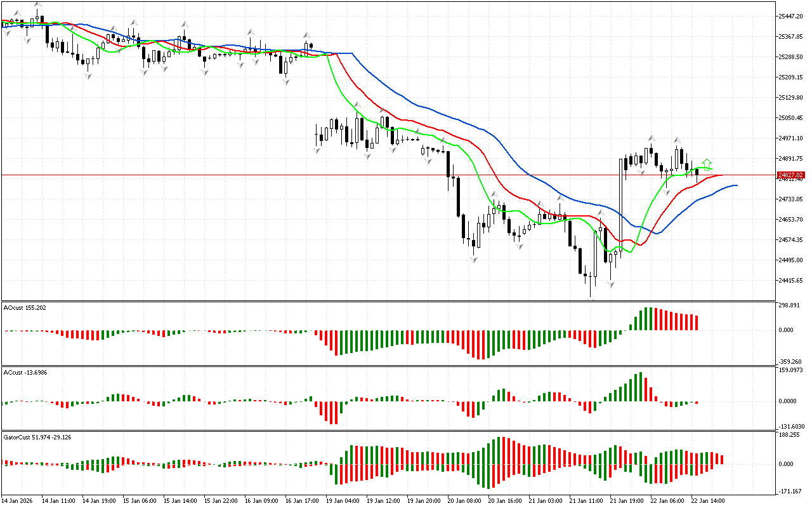This screenshot has height=508, width=812.
Task: Click the red current price tag 24827.02
Action: (x=790, y=175)
